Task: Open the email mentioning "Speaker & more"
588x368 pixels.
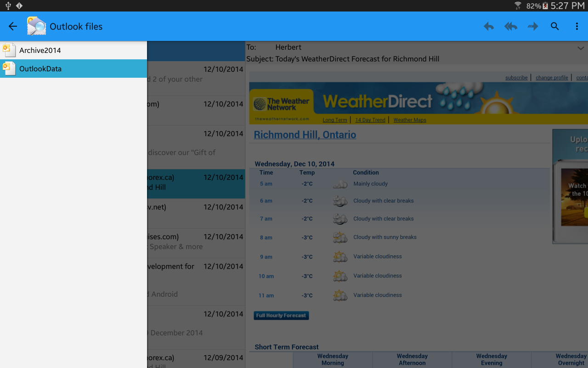Action: pos(196,243)
